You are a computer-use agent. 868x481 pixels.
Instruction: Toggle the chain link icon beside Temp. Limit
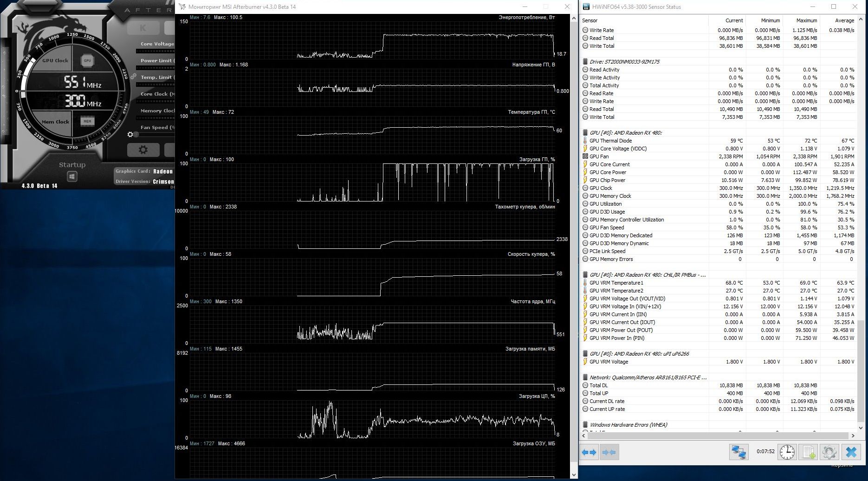[134, 76]
